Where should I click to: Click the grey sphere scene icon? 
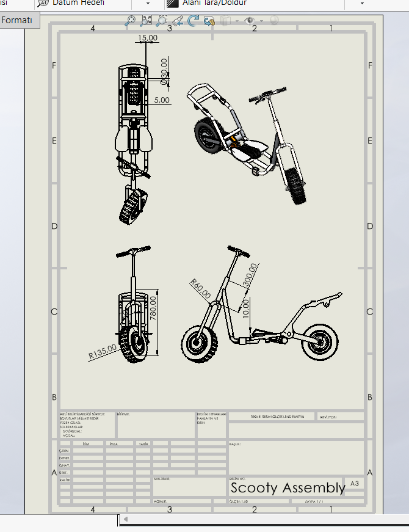[274, 21]
